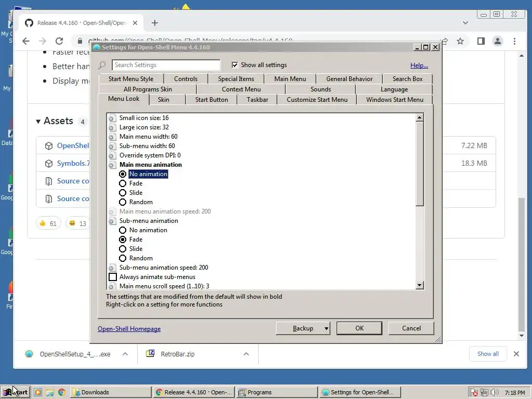Viewport: 532px width, 399px height.
Task: Click the Sub-menu animation setting icon
Action: [112, 221]
